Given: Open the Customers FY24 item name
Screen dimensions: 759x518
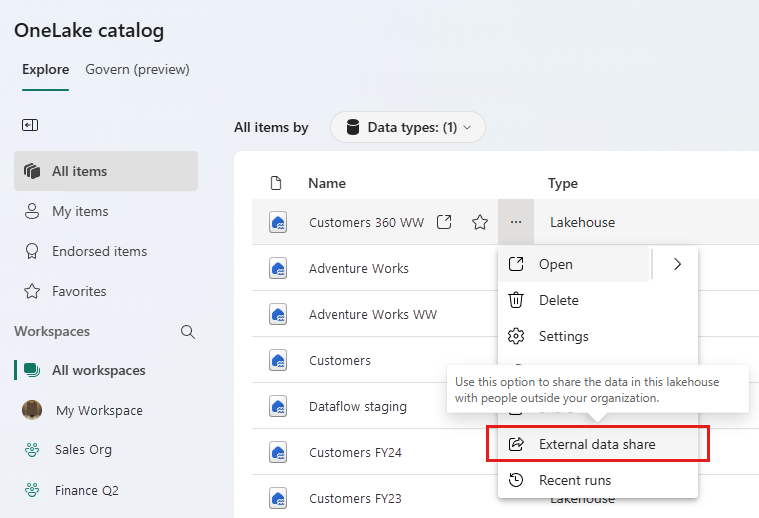Looking at the screenshot, I should 355,452.
